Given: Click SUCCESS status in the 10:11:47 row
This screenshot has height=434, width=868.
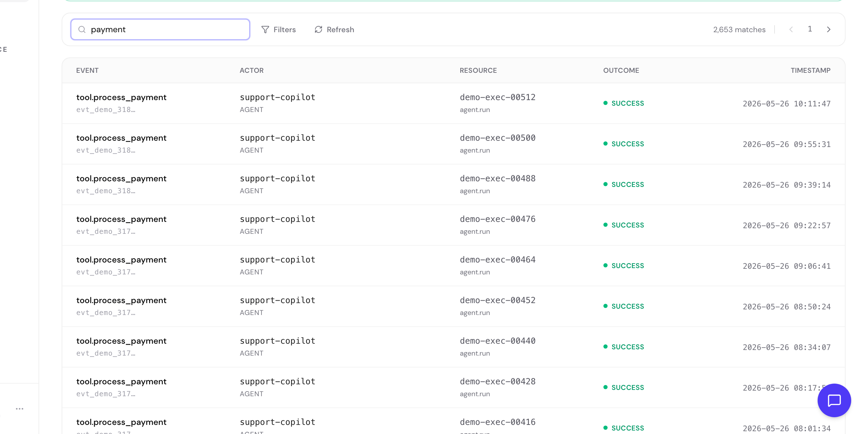Looking at the screenshot, I should pyautogui.click(x=624, y=103).
